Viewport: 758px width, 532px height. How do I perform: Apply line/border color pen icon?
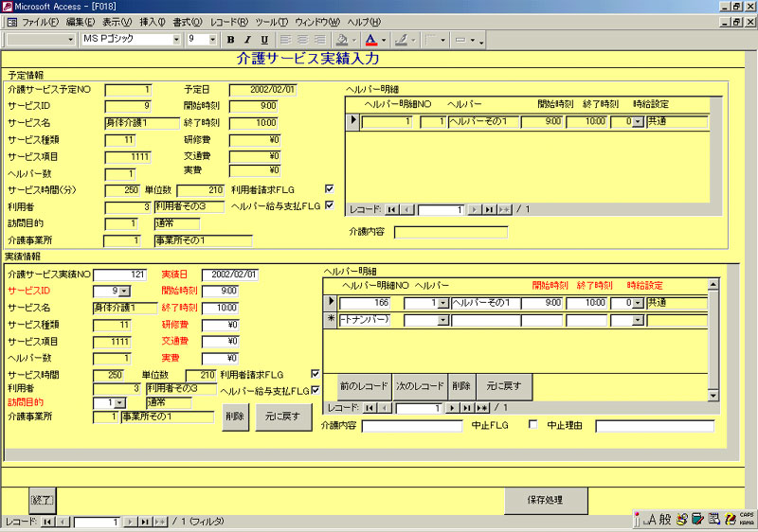401,40
